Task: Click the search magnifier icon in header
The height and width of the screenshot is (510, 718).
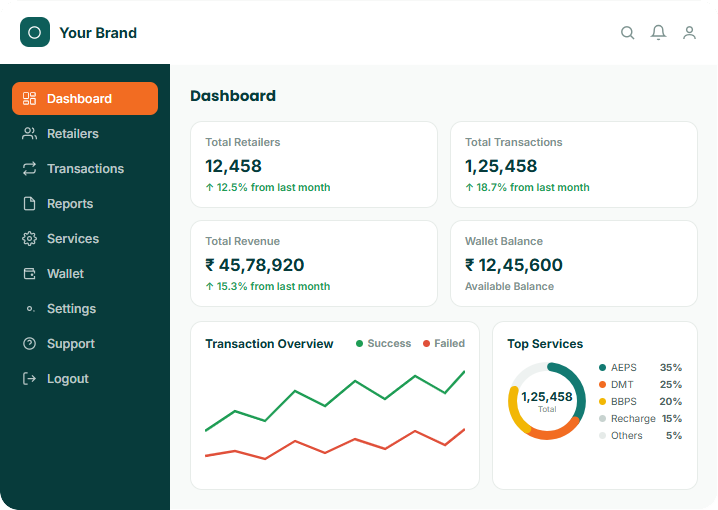Action: pyautogui.click(x=627, y=33)
